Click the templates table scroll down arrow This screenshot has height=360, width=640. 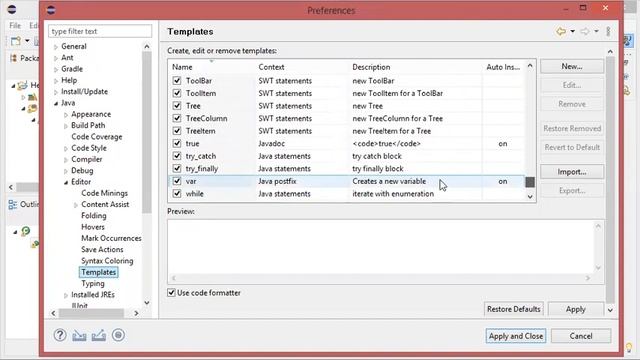pyautogui.click(x=530, y=197)
